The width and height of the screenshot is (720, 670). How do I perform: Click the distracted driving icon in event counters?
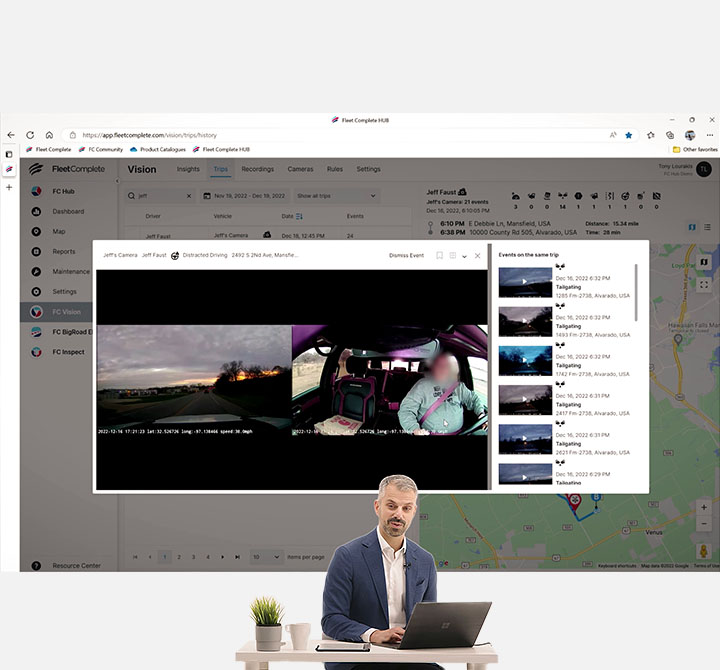625,196
